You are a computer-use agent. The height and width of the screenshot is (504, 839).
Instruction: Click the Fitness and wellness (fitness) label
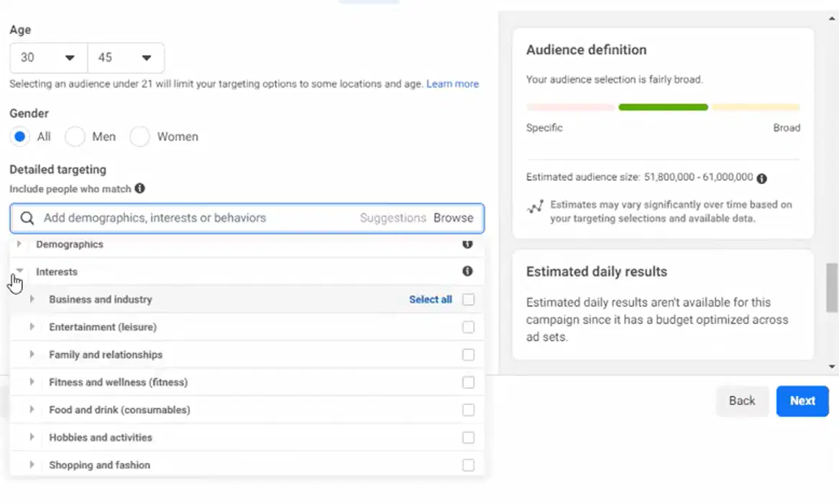coord(118,382)
